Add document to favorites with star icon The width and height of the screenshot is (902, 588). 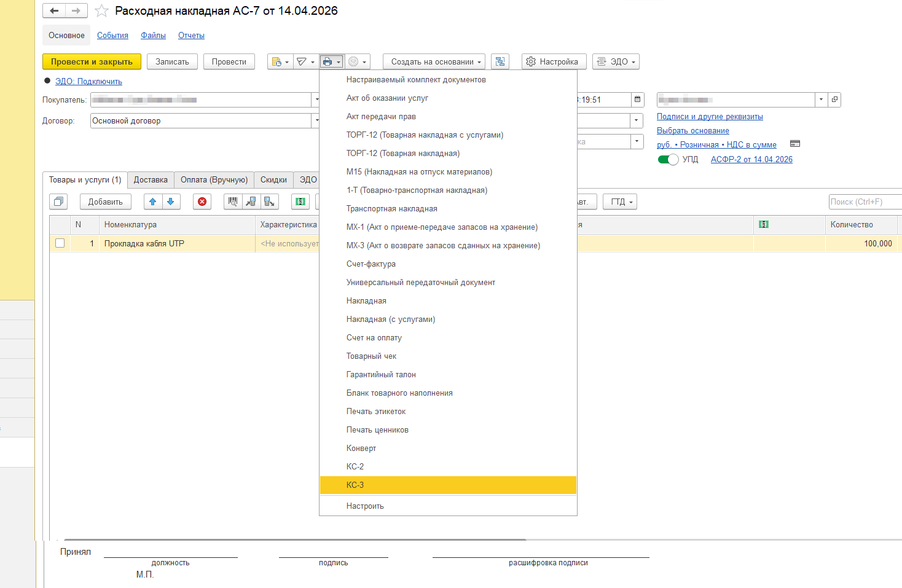coord(101,11)
